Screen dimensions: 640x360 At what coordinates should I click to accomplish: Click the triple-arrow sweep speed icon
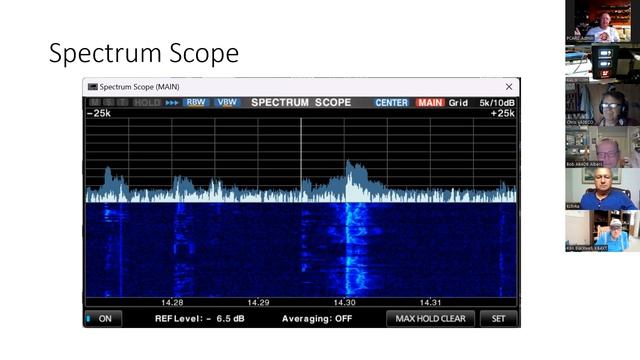172,103
